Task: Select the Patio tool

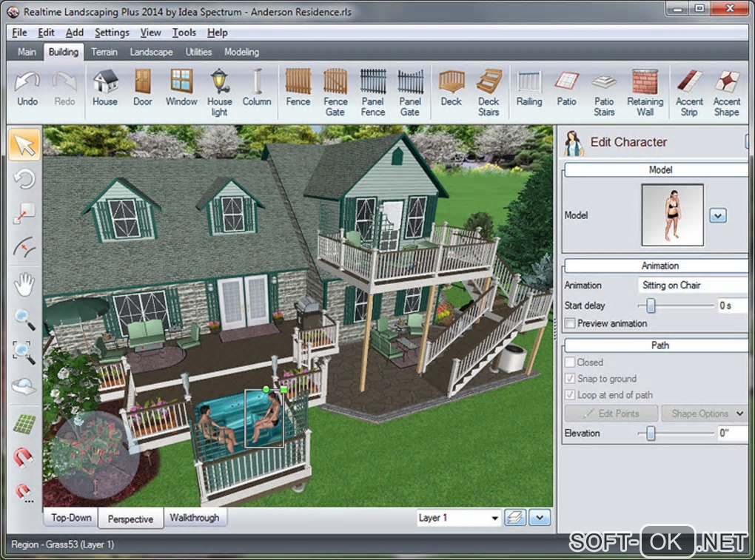Action: pos(567,88)
